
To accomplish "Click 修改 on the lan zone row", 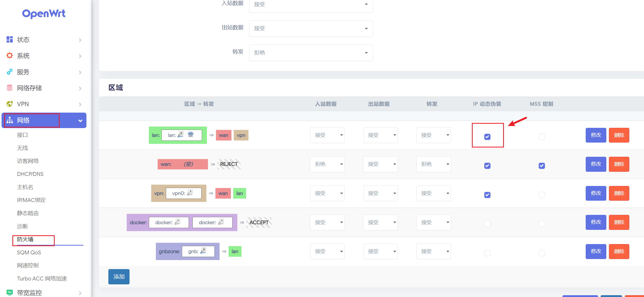I will pos(596,135).
